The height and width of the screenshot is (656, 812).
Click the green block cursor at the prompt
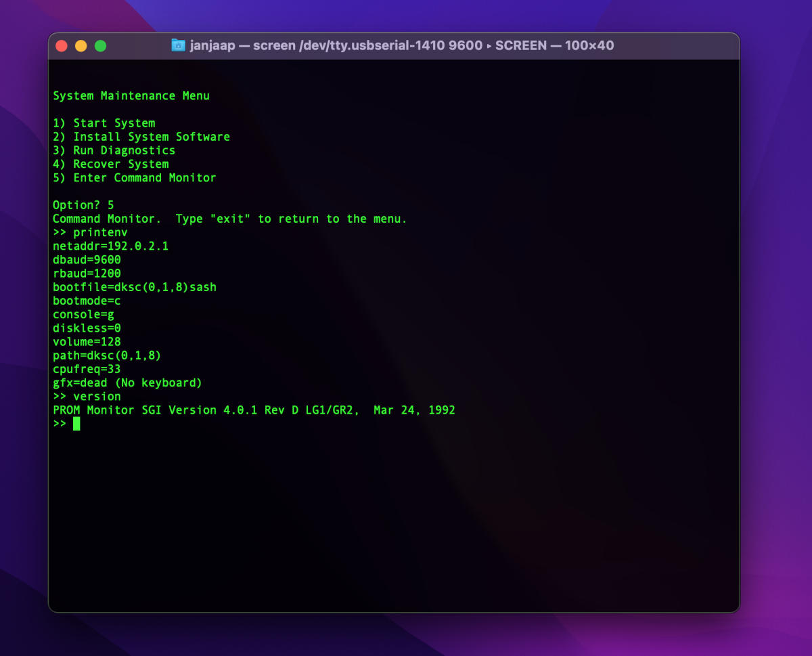(76, 424)
